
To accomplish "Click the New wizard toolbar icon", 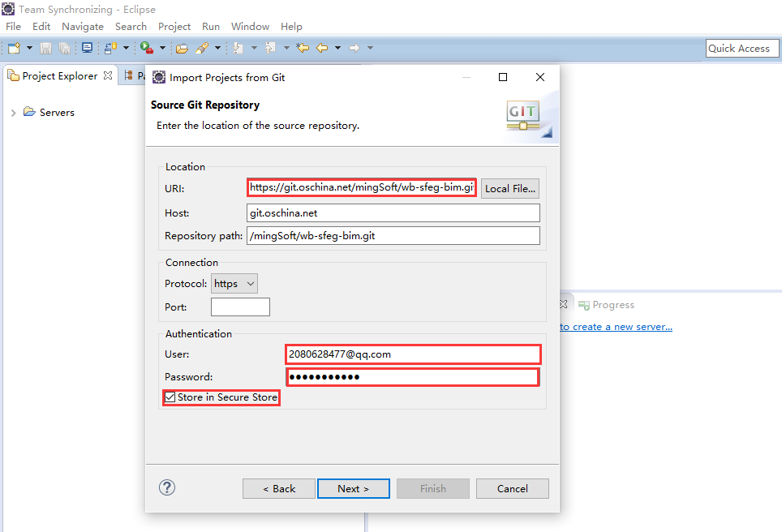I will coord(14,48).
